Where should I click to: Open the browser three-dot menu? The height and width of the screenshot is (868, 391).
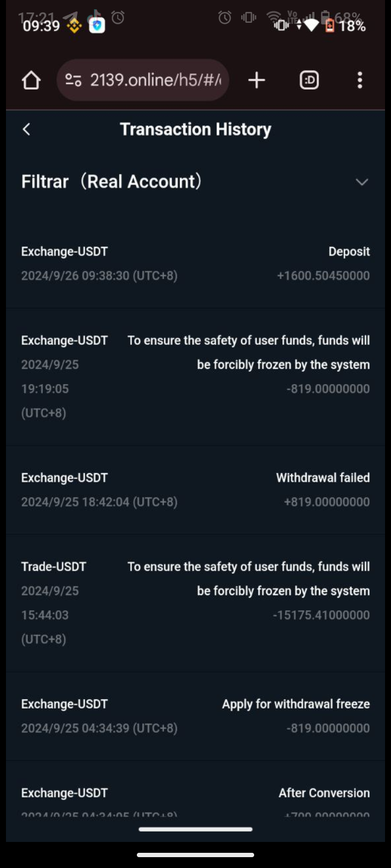pos(360,80)
